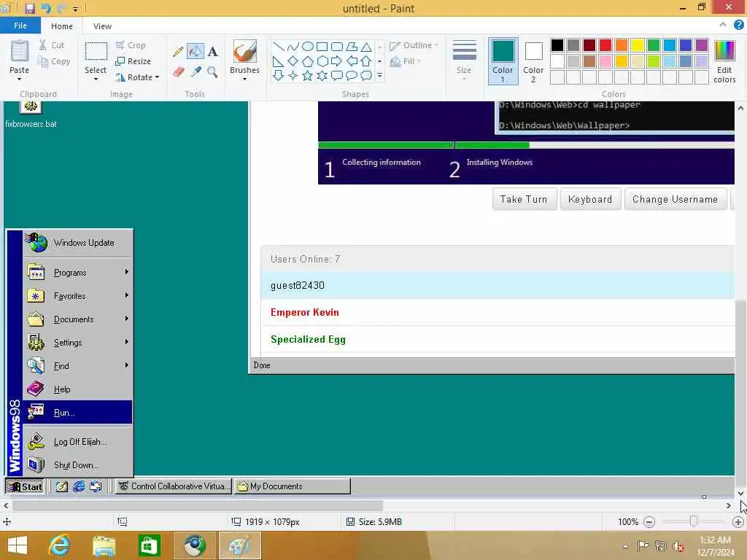Select the Magnifier tool
Image resolution: width=747 pixels, height=560 pixels.
(212, 72)
